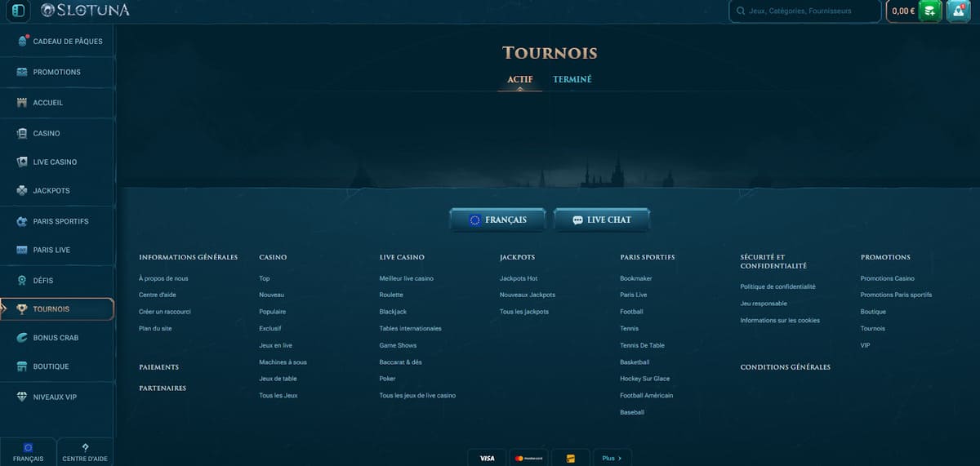Open Hockey Sur Glace link
The image size is (980, 466).
click(x=644, y=379)
